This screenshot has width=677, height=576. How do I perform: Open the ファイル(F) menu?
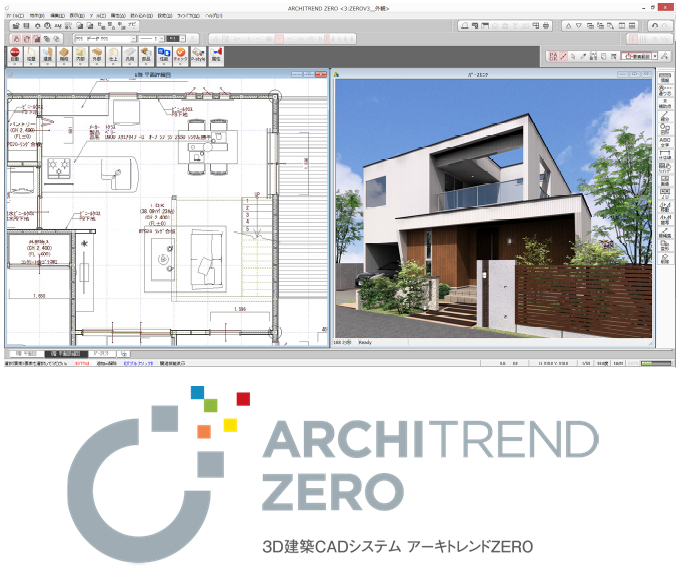tap(15, 16)
